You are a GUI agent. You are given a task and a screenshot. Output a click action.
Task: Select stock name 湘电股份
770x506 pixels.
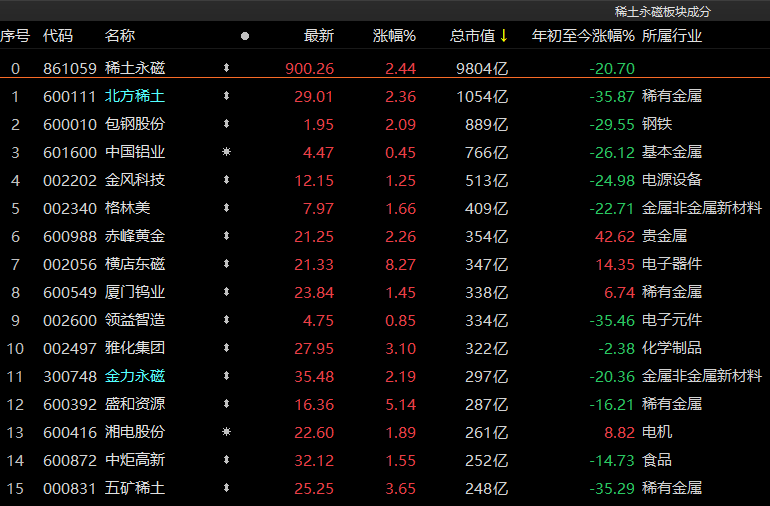tap(135, 432)
